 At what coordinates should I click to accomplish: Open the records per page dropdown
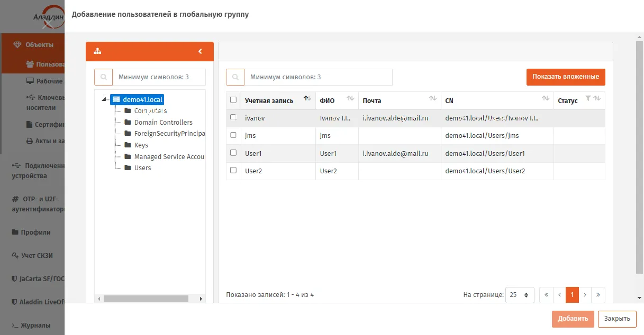(520, 295)
